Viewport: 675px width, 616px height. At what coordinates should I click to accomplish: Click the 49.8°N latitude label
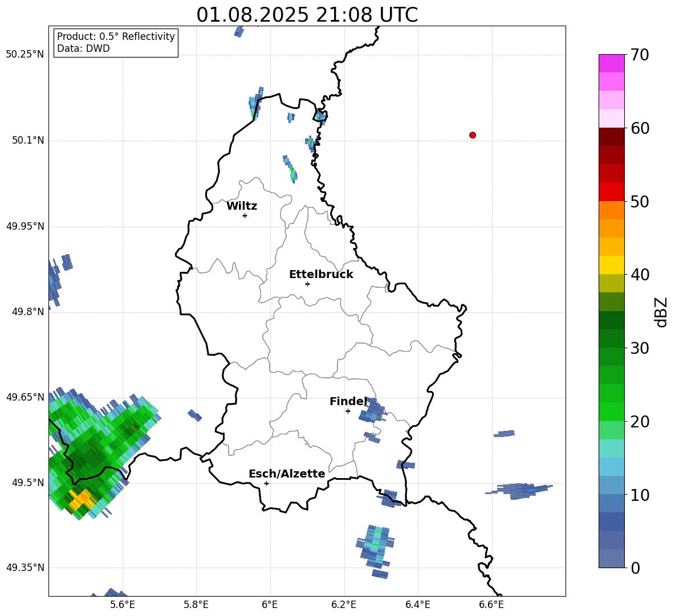[x=28, y=312]
